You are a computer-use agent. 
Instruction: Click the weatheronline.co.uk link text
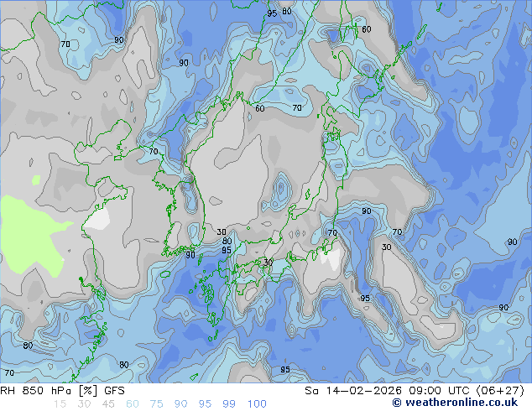(462, 403)
